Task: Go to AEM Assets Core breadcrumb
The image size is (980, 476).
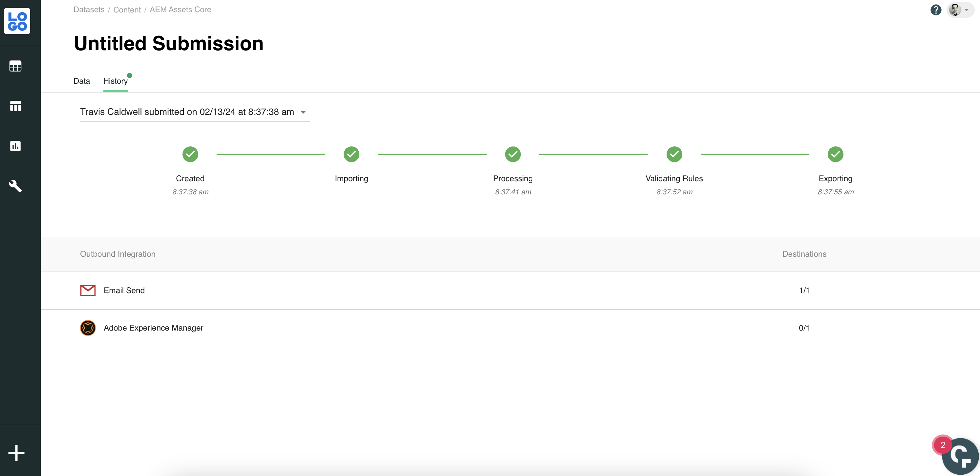Action: coord(180,10)
